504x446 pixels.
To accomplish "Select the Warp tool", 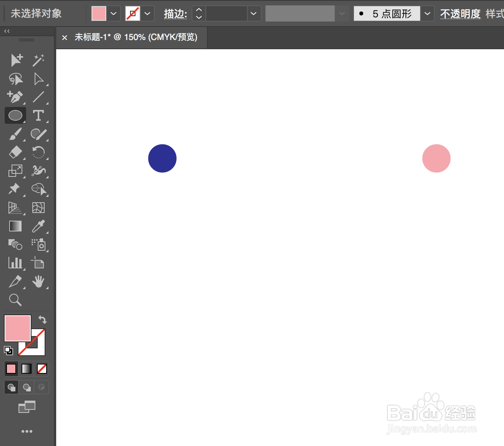I will (38, 171).
